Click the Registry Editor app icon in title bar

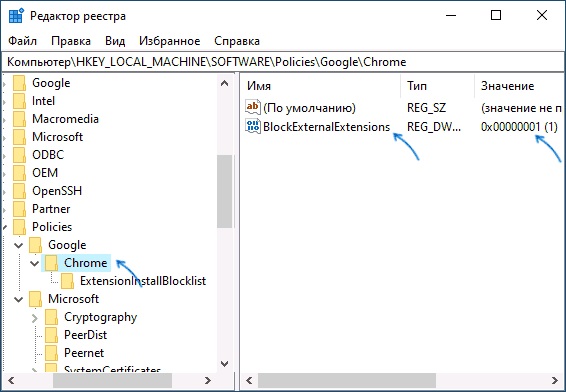(x=16, y=16)
